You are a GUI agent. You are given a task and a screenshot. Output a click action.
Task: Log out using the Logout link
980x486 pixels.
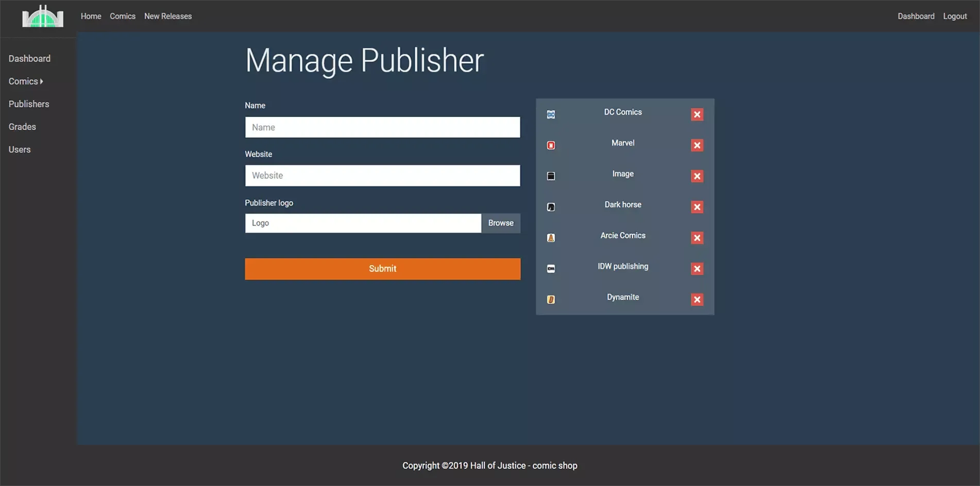tap(955, 16)
